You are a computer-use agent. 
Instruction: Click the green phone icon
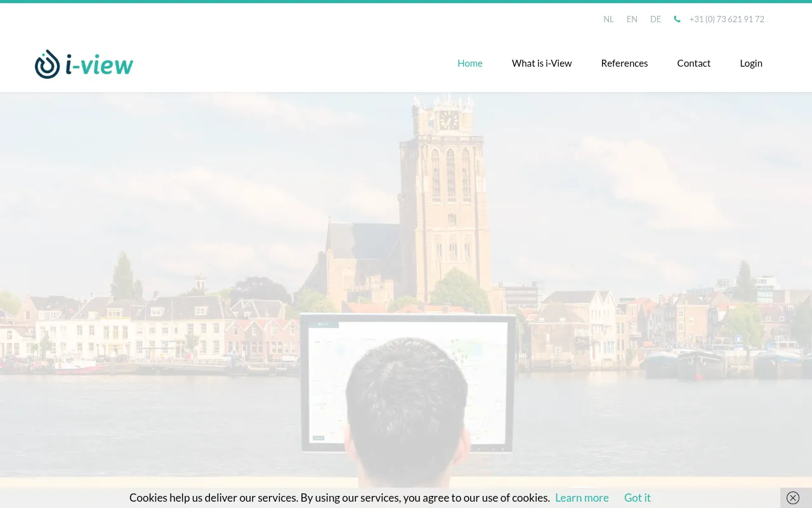(x=677, y=19)
